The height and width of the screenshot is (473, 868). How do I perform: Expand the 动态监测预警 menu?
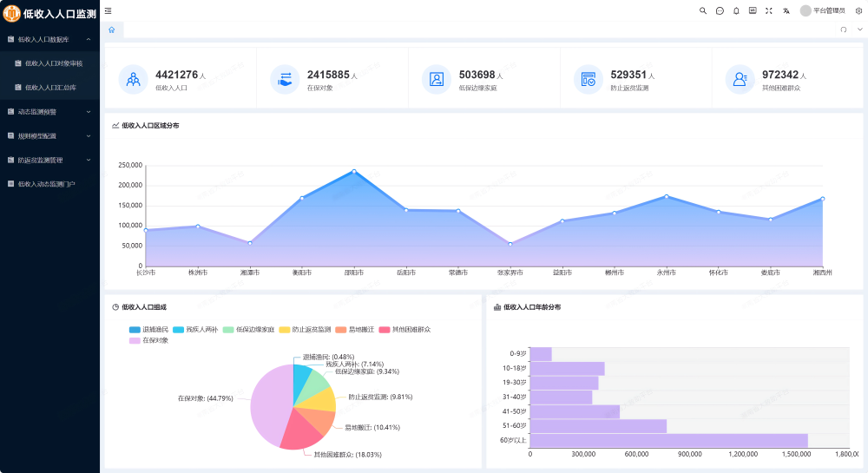(x=49, y=112)
